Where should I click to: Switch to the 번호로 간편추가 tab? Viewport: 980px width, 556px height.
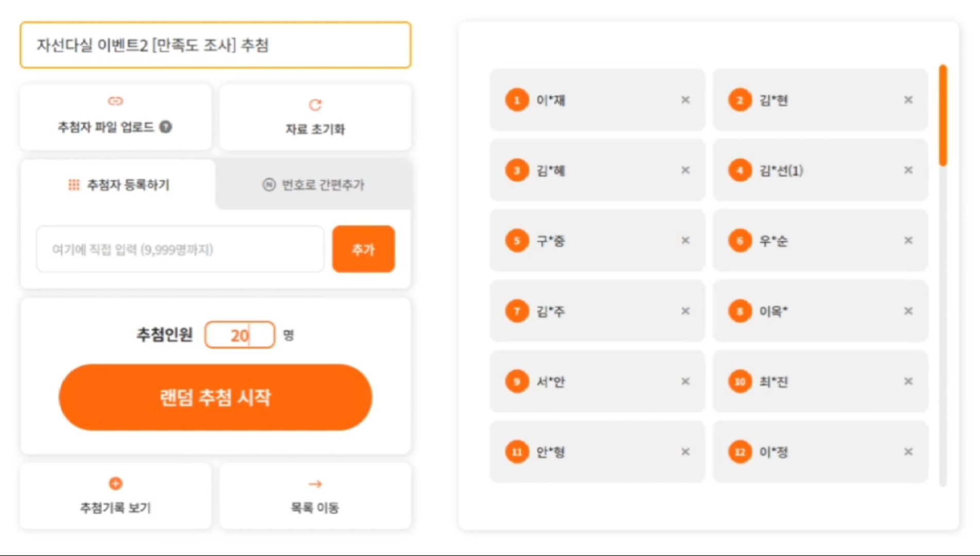pyautogui.click(x=313, y=184)
